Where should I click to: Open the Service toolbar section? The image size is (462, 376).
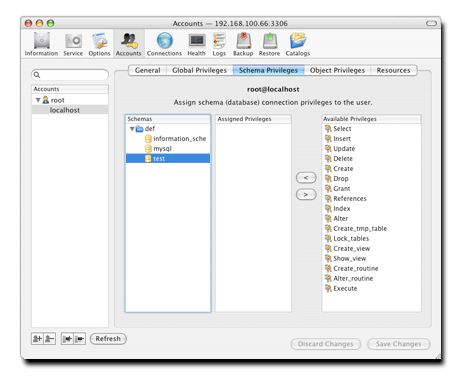[x=73, y=44]
